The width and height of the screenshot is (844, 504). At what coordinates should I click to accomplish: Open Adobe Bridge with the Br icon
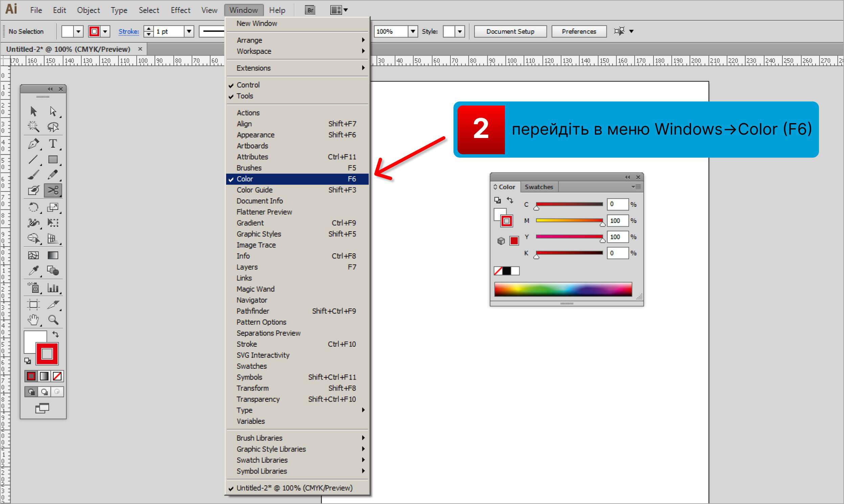(310, 10)
